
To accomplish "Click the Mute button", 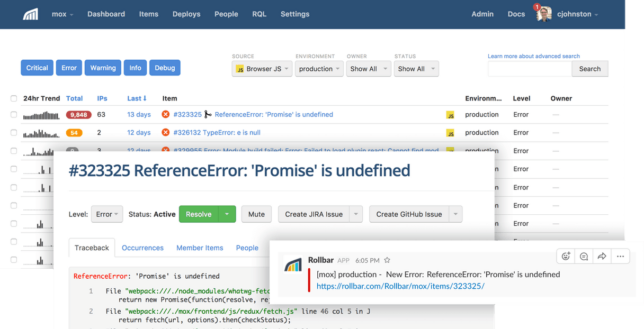I will (256, 214).
